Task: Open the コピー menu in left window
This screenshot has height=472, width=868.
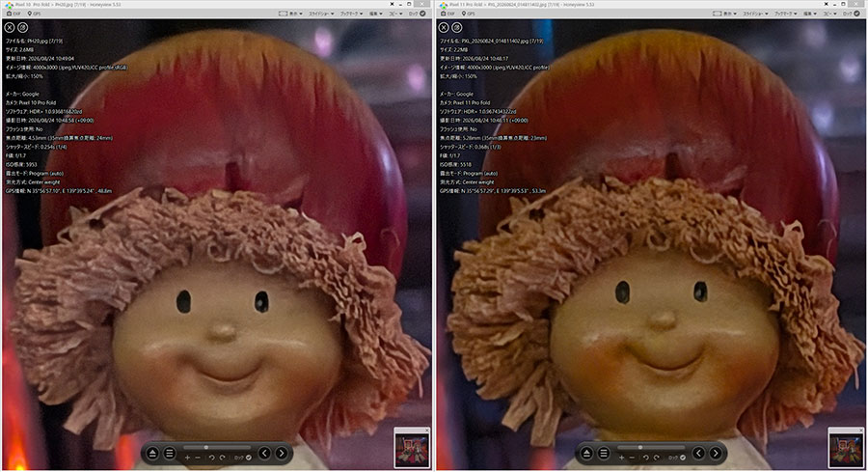Action: [395, 14]
